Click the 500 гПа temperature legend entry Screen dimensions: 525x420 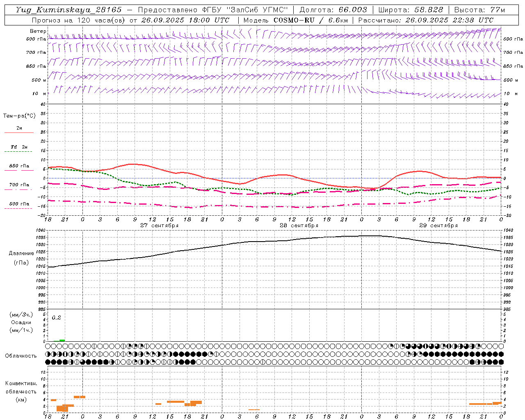pos(19,204)
